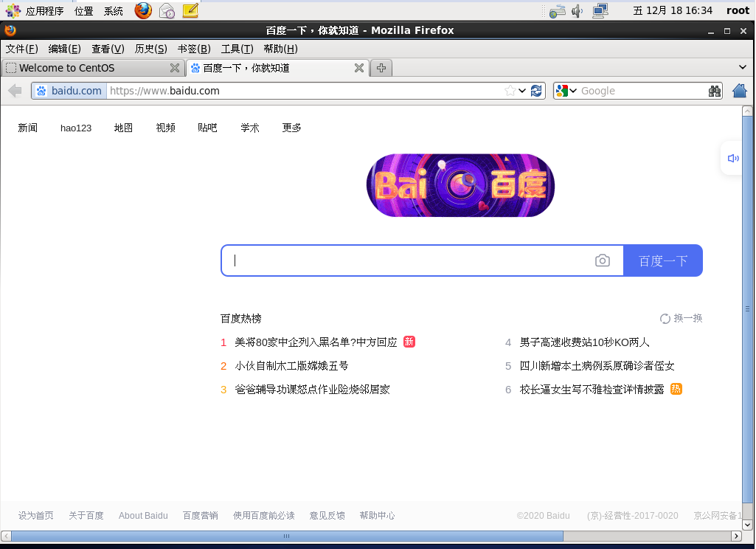Viewport: 756px width, 549px height.
Task: Click the 百度一下 search button
Action: (663, 260)
